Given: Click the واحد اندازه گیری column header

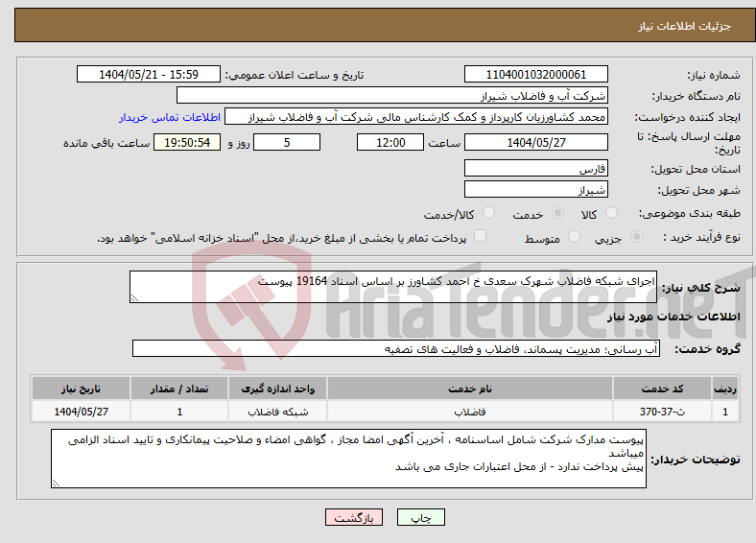Looking at the screenshot, I should [277, 389].
